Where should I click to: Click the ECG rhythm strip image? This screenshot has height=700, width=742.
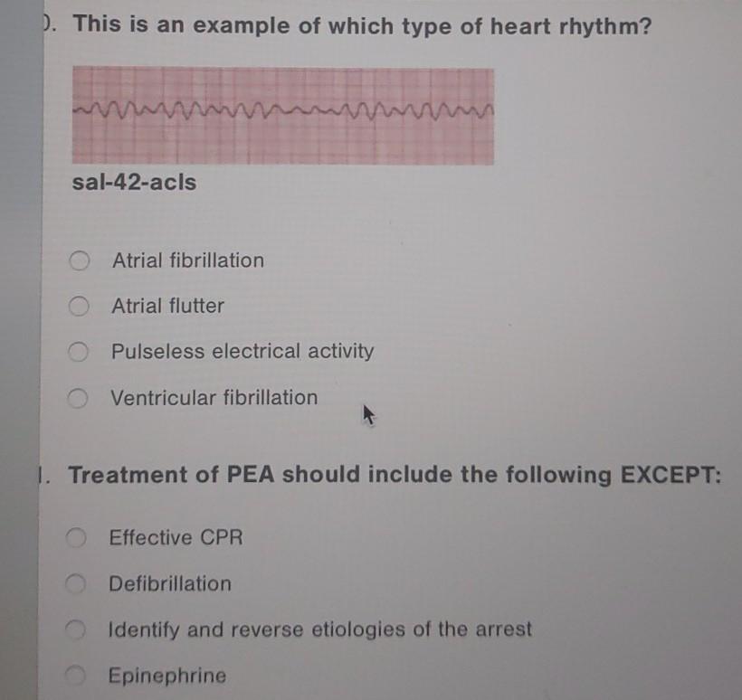click(x=283, y=114)
